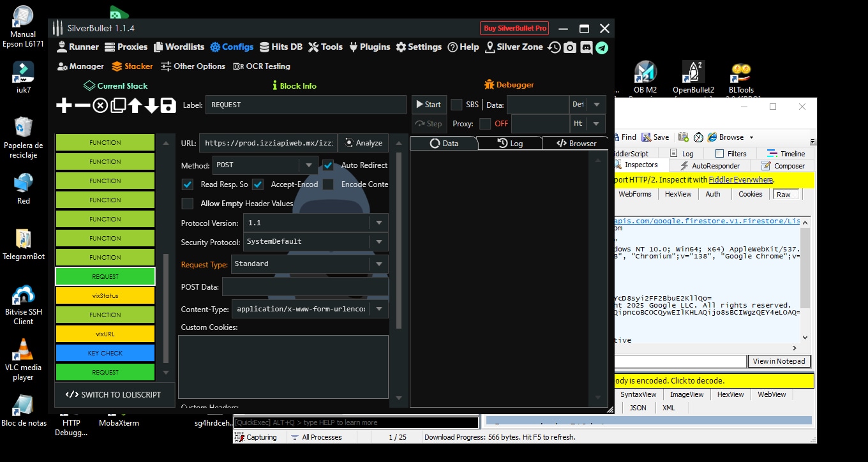Enable Allow Empty Header Values
The width and height of the screenshot is (868, 462).
[x=188, y=204]
